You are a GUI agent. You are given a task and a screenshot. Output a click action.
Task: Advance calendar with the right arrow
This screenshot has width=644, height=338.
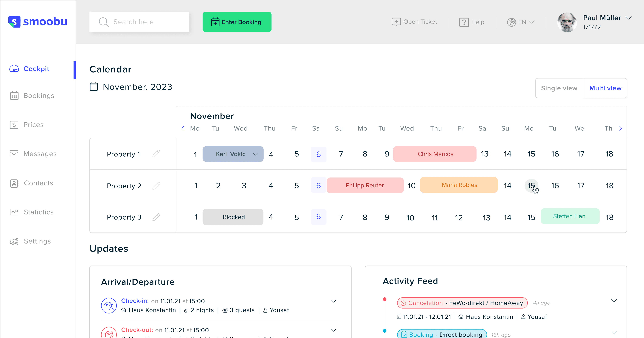click(x=620, y=128)
